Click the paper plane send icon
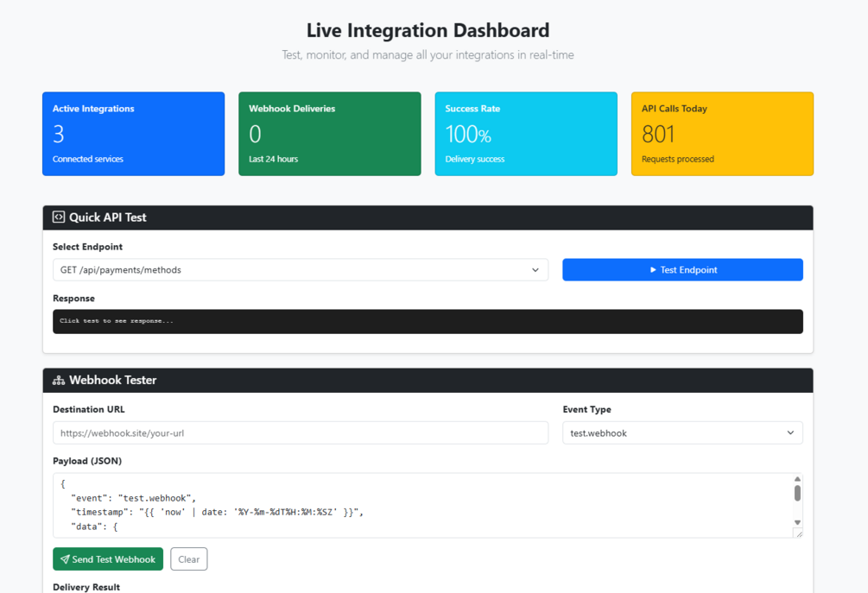Screen dimensions: 868x593 (x=66, y=559)
